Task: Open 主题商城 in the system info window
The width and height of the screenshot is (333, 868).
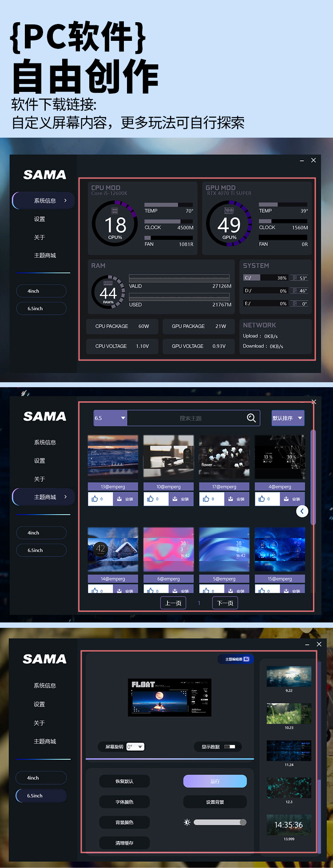Action: (x=45, y=256)
